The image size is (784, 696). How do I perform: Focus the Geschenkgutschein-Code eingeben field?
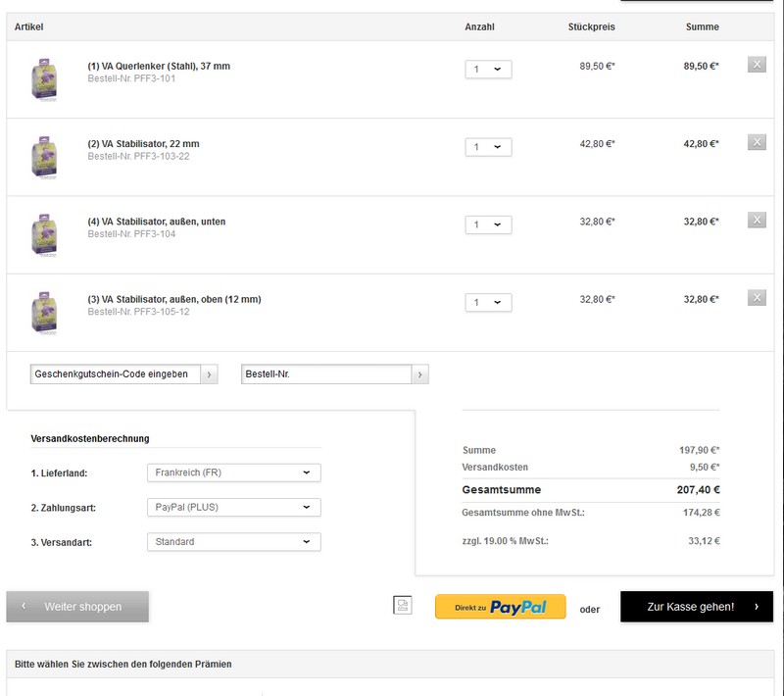(x=116, y=374)
